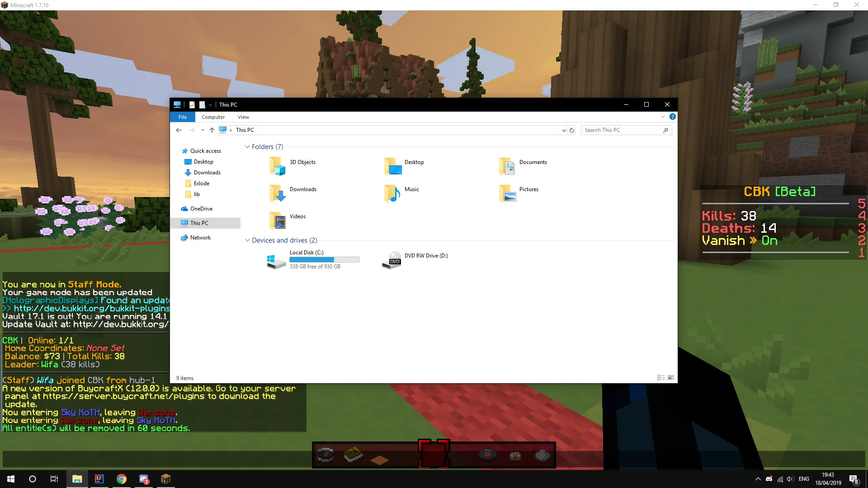
Task: Refresh the This PC address bar
Action: [572, 130]
